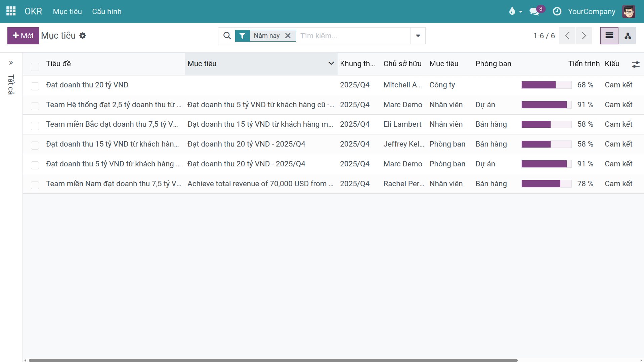
Task: Open the chat messages icon with badge
Action: (x=534, y=11)
